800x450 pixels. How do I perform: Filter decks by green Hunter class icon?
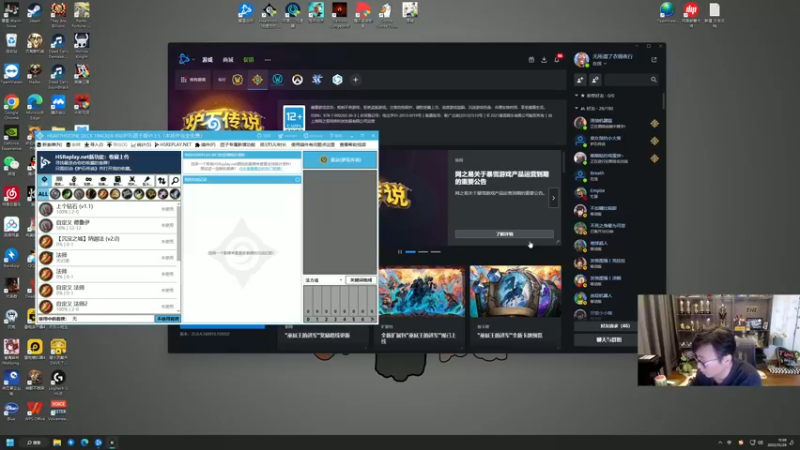67,194
